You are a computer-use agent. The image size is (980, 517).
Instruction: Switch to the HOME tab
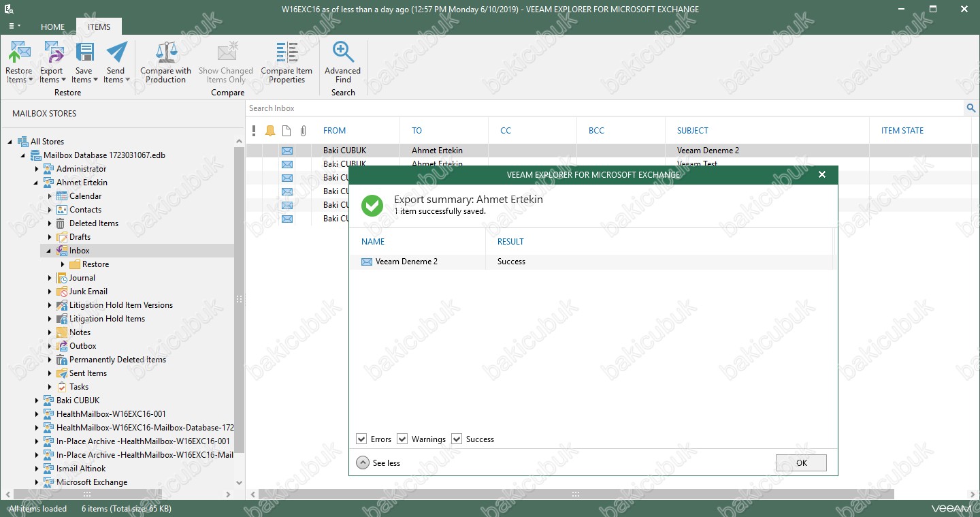(52, 27)
